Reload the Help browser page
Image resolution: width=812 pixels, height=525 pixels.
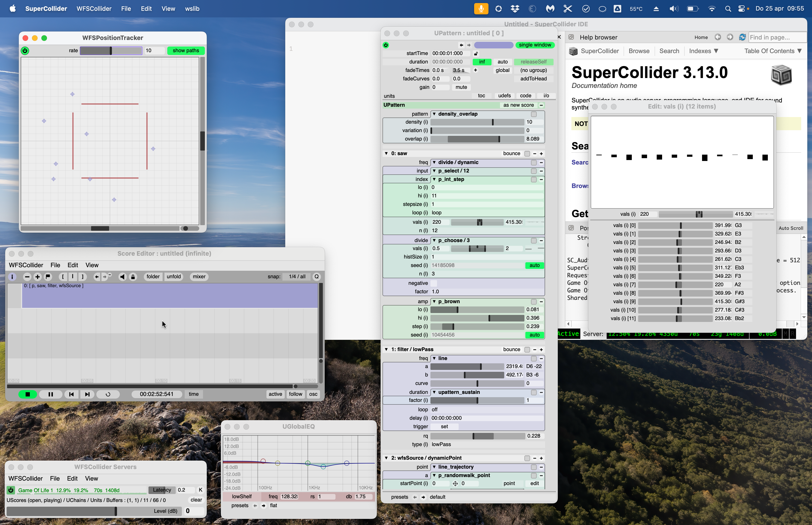pyautogui.click(x=742, y=37)
